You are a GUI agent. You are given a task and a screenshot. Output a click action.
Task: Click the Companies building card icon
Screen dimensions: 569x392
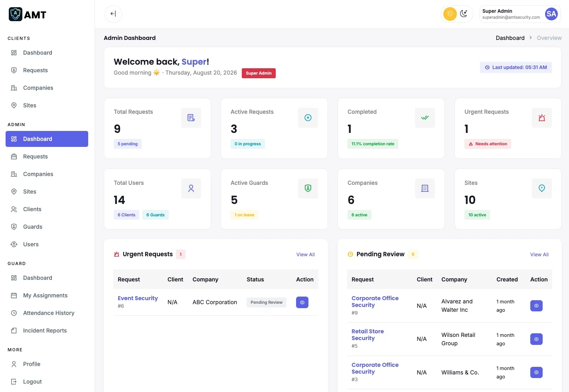tap(425, 188)
